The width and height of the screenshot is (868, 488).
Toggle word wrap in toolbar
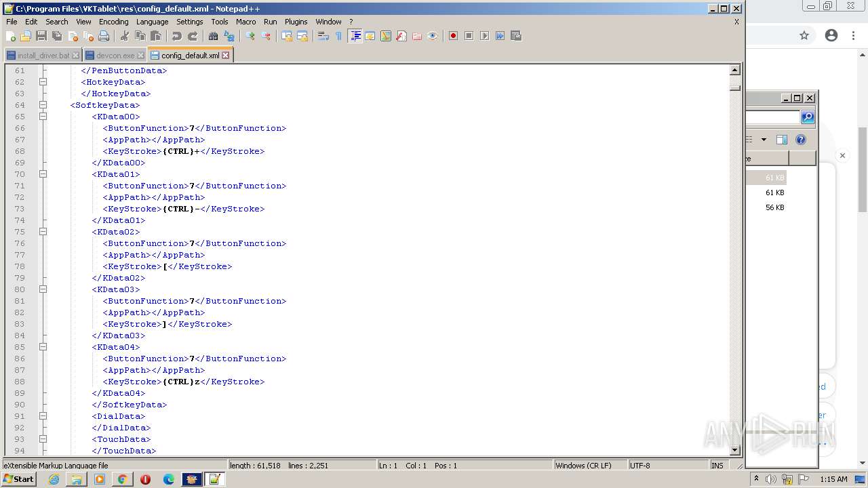(323, 36)
